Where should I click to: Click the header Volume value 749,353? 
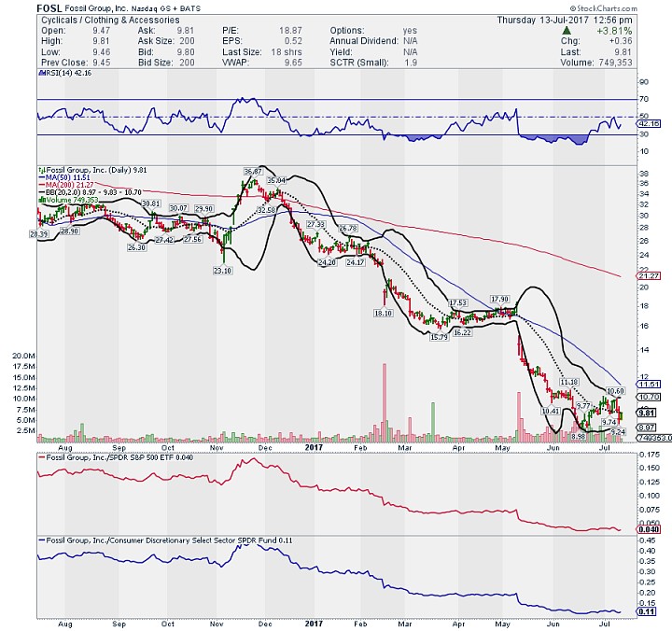[x=613, y=63]
